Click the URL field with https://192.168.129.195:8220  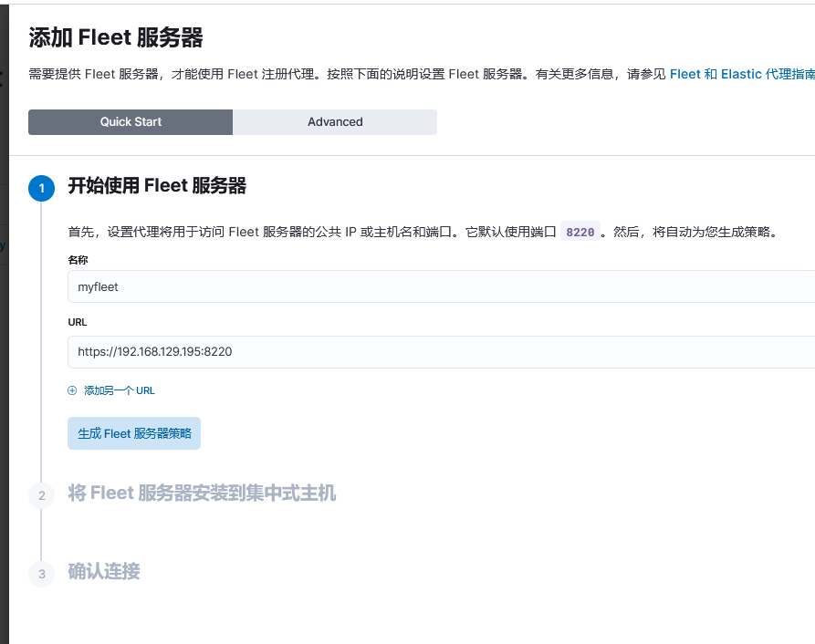(x=438, y=352)
